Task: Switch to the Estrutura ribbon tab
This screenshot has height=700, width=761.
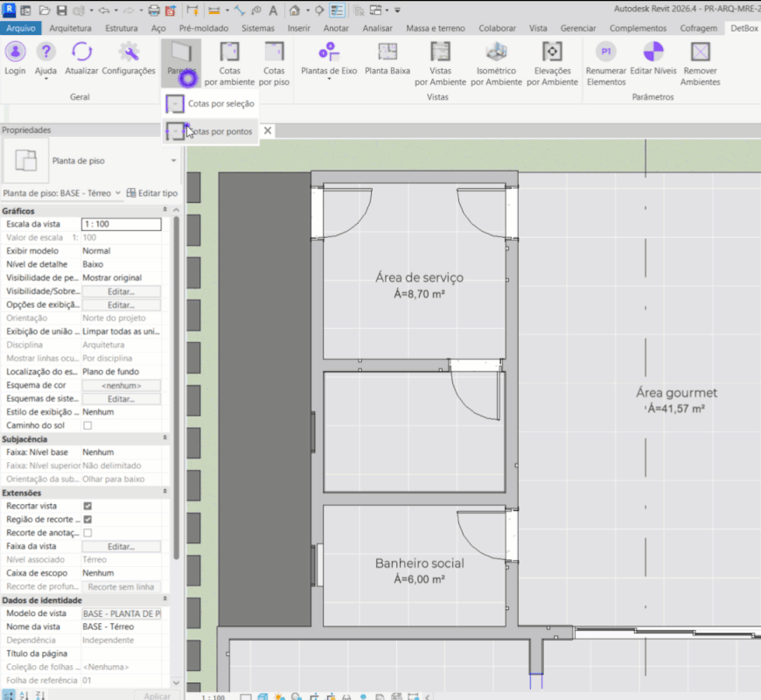Action: [122, 28]
